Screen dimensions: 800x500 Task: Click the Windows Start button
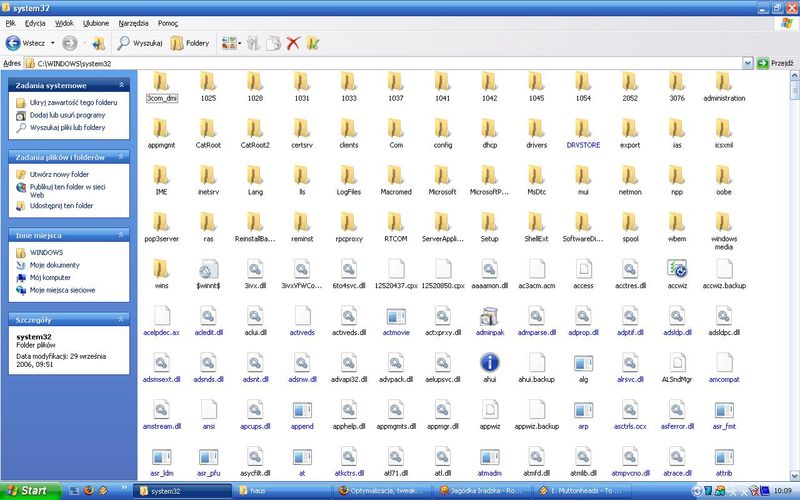(x=30, y=491)
